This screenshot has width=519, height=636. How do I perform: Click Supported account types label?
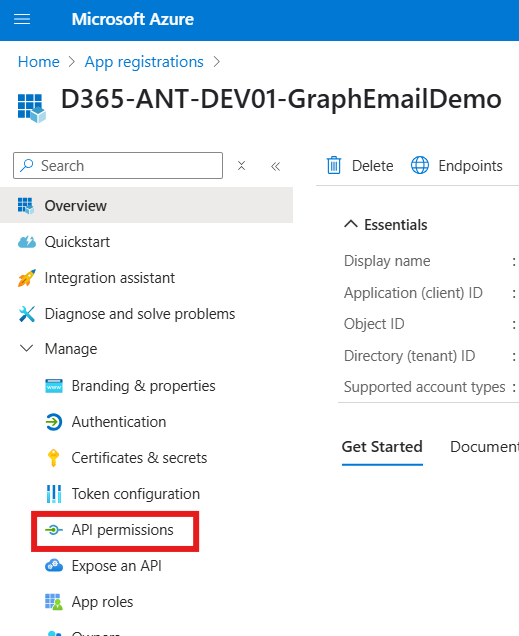(425, 387)
